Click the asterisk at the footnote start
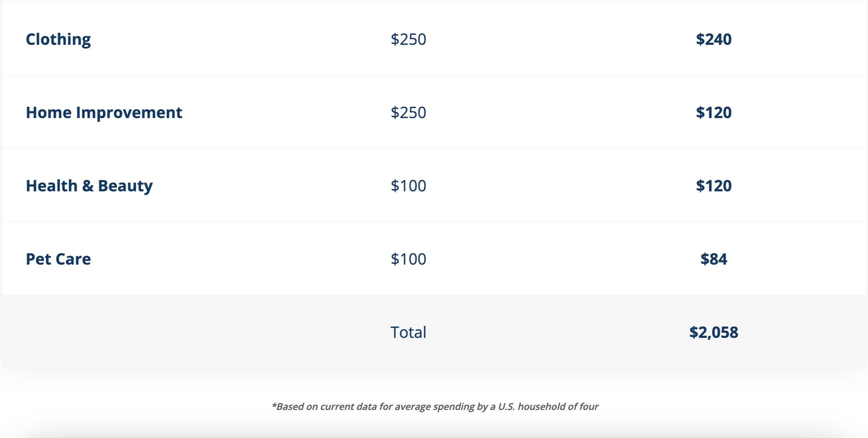 (274, 405)
